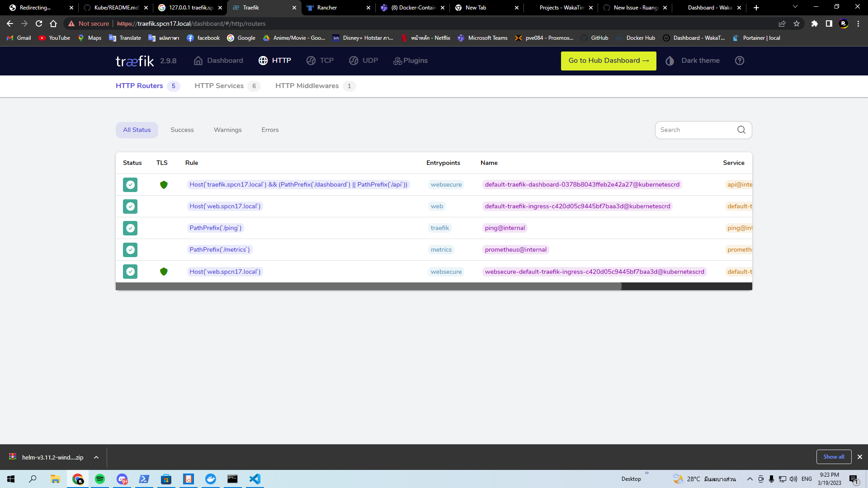Click the share page icon in the address bar
This screenshot has height=488, width=868.
pyautogui.click(x=782, y=23)
